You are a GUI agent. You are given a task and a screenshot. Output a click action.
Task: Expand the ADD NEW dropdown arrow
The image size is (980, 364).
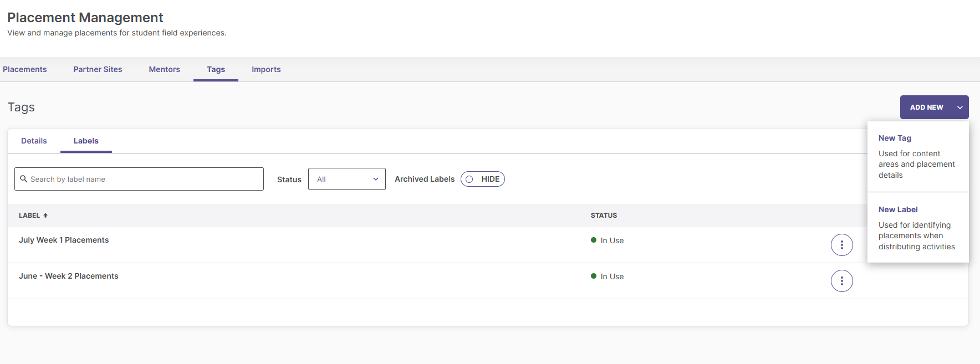(960, 107)
